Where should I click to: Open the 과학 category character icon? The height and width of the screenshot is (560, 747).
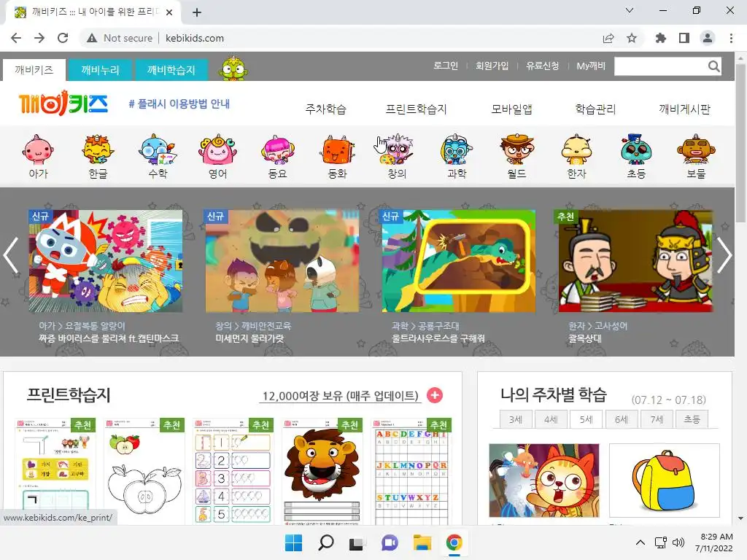pos(457,149)
